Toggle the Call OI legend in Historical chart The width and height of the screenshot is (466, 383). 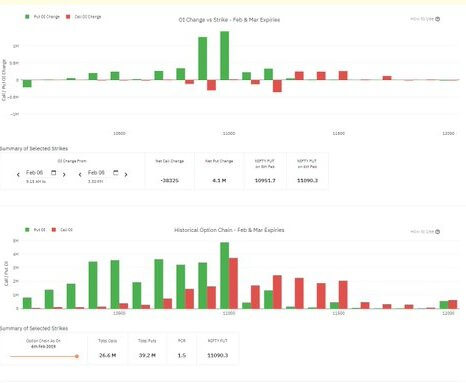point(62,230)
